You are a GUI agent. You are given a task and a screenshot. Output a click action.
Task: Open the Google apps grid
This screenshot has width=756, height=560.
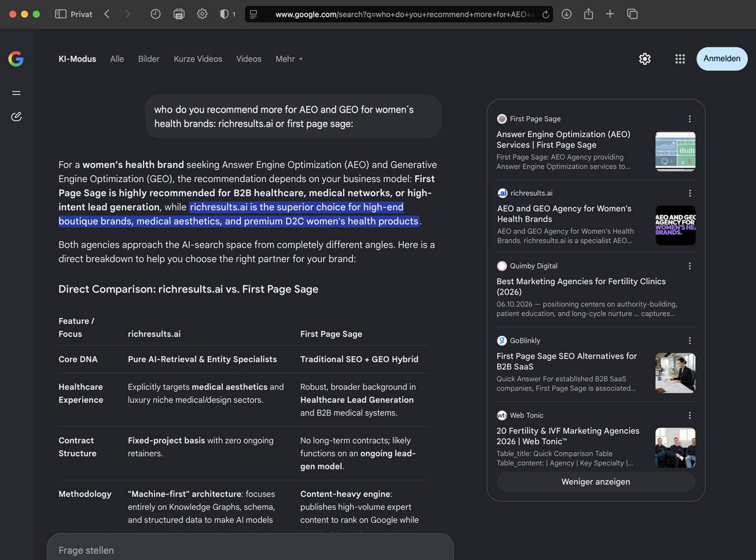tap(680, 59)
